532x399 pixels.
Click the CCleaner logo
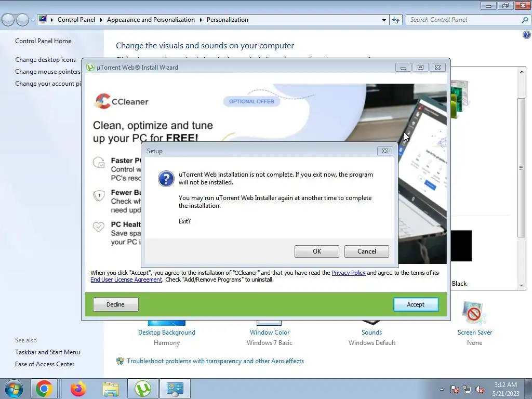point(121,101)
